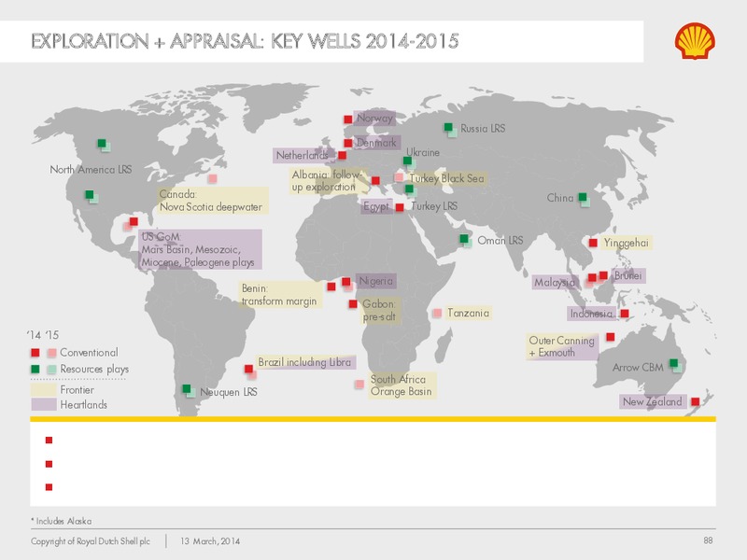Click the green marker beside Russia LRS
Image resolution: width=747 pixels, height=560 pixels.
point(448,127)
